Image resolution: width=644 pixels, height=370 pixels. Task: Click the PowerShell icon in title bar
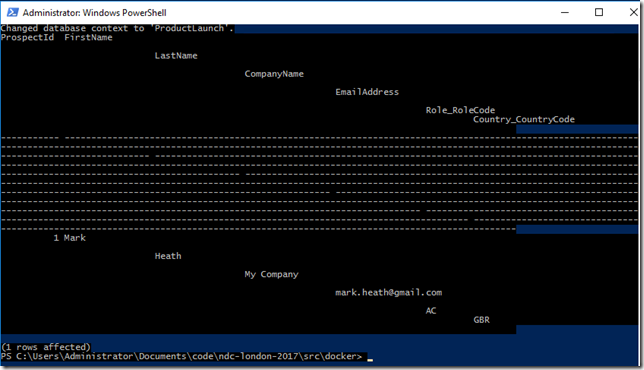click(12, 12)
